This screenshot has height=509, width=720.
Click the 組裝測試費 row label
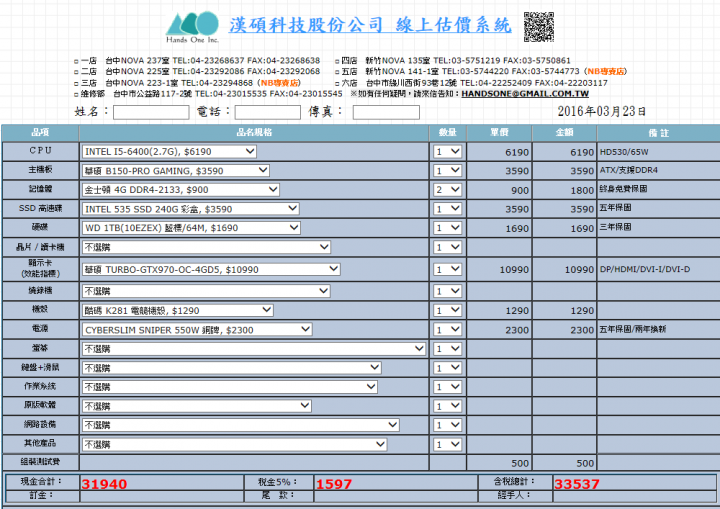click(x=40, y=462)
